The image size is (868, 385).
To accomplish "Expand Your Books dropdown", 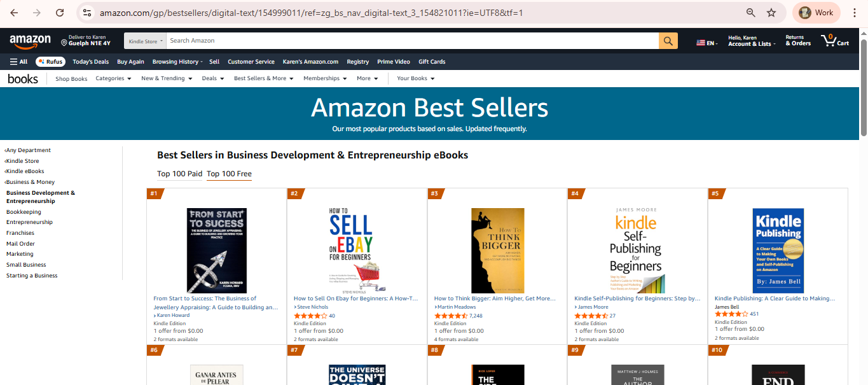I will 416,78.
